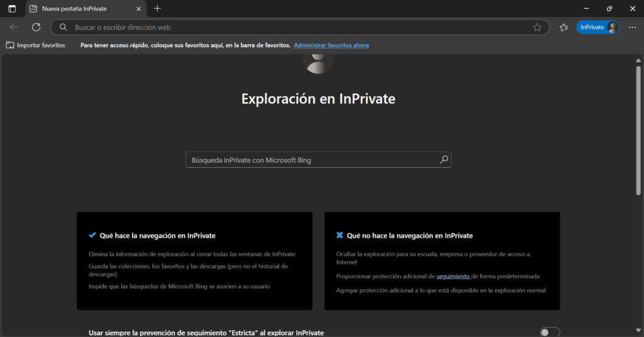Open the seguimiento link
The height and width of the screenshot is (337, 644).
(453, 276)
